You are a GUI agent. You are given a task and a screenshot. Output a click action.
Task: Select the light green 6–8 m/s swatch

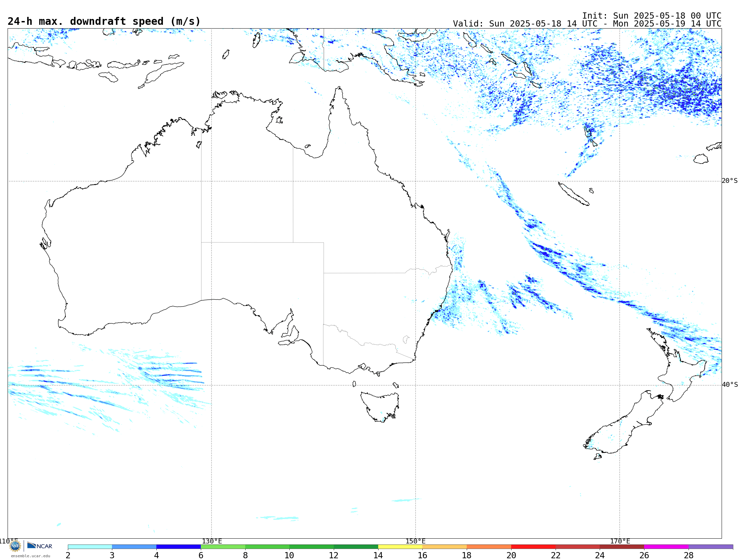point(223,547)
